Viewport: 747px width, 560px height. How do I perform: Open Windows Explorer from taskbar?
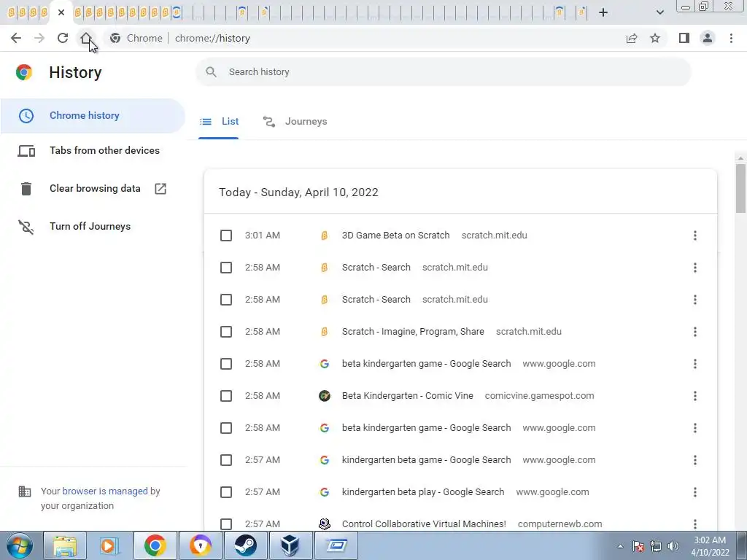65,545
